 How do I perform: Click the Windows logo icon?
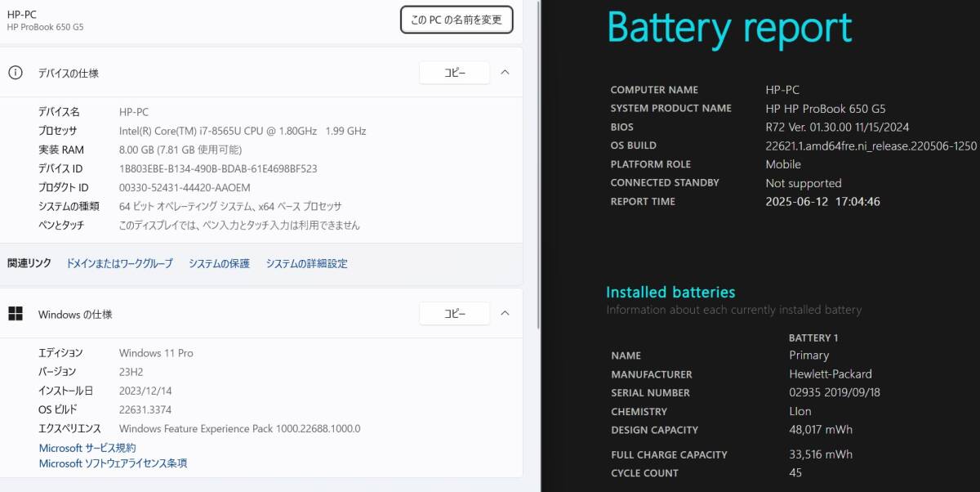(x=15, y=314)
